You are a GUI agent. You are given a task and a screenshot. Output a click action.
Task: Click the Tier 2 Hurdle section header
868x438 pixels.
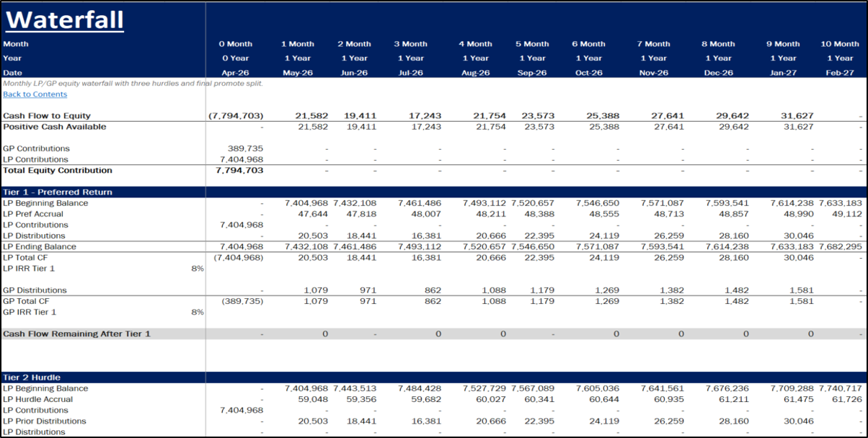(32, 377)
